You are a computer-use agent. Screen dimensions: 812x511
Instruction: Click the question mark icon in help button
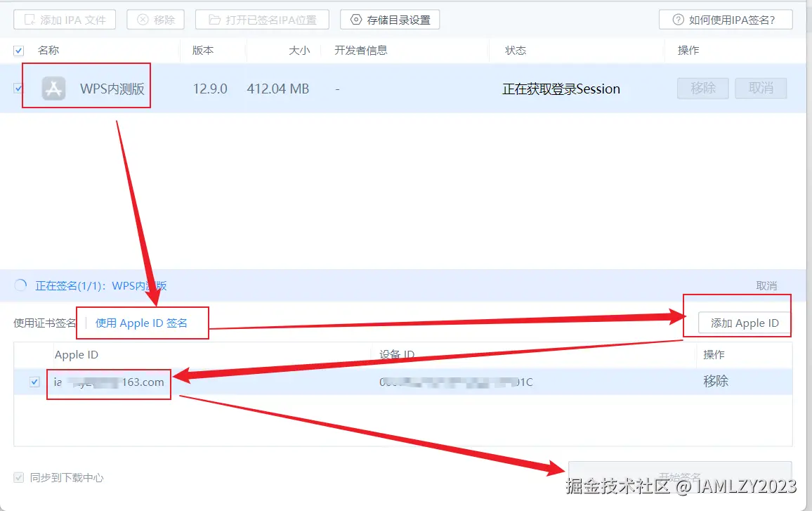pyautogui.click(x=678, y=20)
